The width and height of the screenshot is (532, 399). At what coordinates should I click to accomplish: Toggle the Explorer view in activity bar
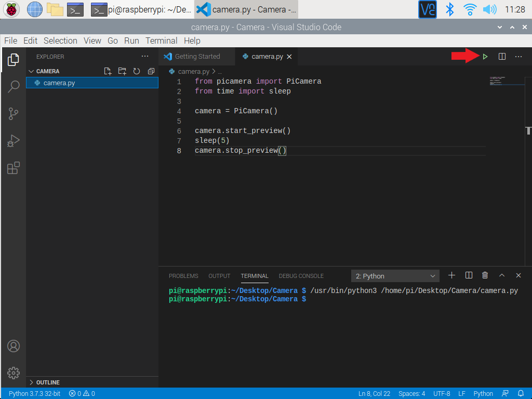pyautogui.click(x=14, y=60)
